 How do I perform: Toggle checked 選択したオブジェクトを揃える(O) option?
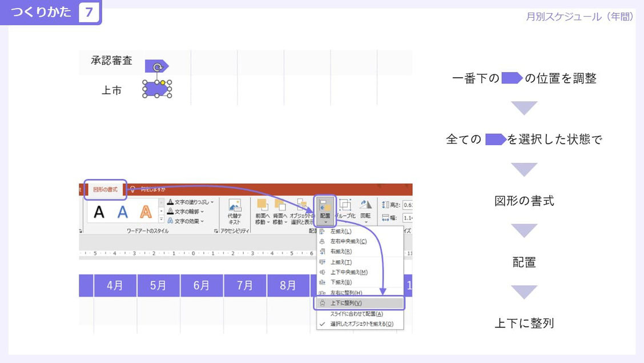(x=360, y=324)
